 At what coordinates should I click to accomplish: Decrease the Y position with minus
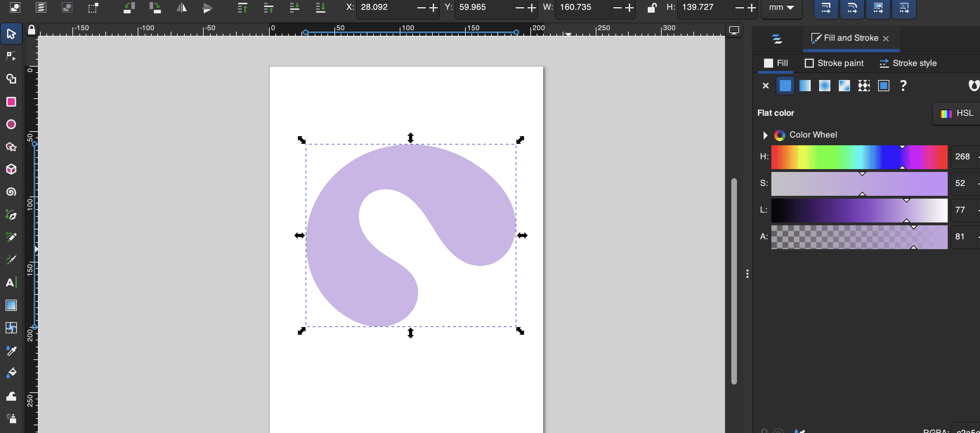coord(519,8)
